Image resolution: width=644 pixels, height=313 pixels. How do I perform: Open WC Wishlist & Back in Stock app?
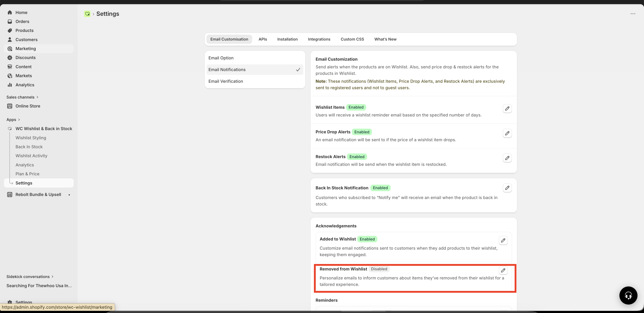(44, 129)
